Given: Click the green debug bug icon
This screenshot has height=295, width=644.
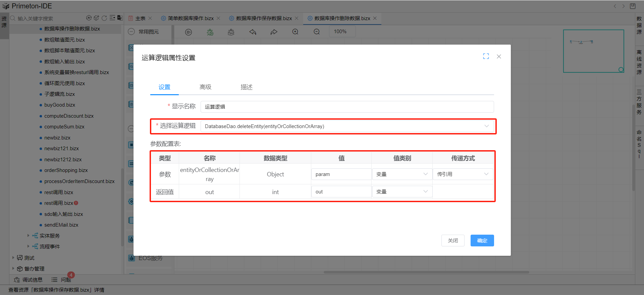Looking at the screenshot, I should pos(210,32).
